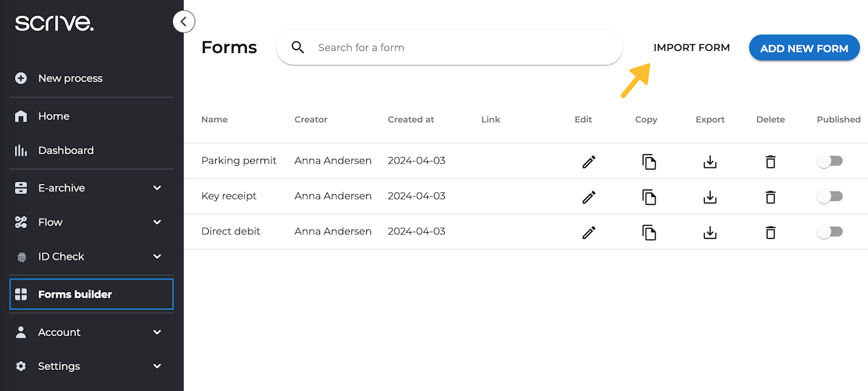Go to Dashboard in the sidebar
868x391 pixels.
[x=66, y=151]
